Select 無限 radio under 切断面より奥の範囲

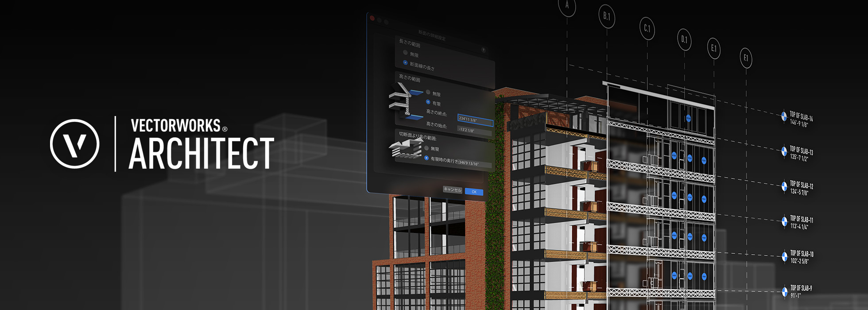point(426,148)
